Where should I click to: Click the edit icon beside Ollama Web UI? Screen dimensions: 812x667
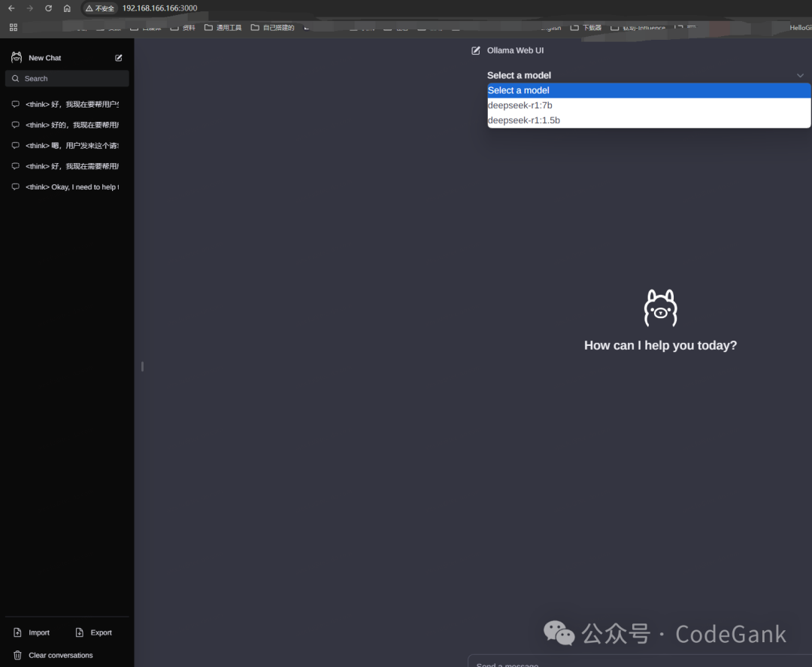[475, 50]
